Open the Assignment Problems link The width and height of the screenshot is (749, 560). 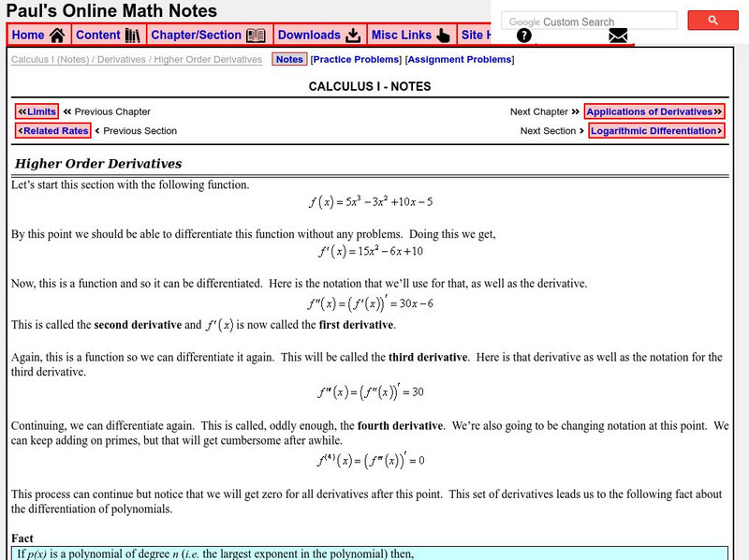pyautogui.click(x=460, y=59)
